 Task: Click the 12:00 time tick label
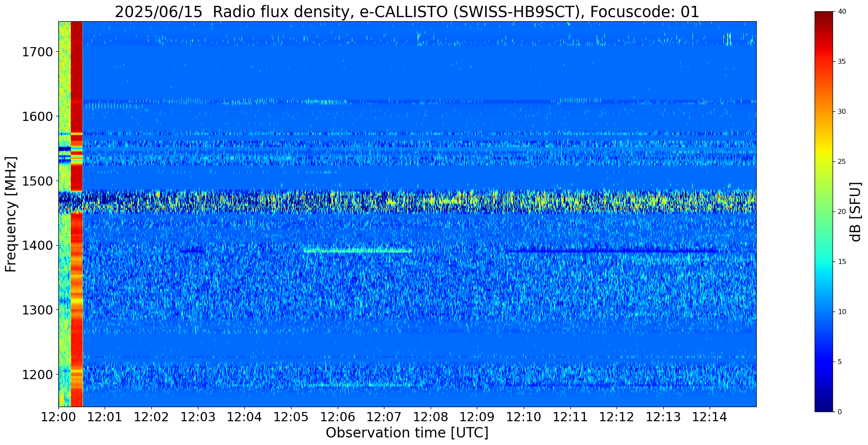58,417
